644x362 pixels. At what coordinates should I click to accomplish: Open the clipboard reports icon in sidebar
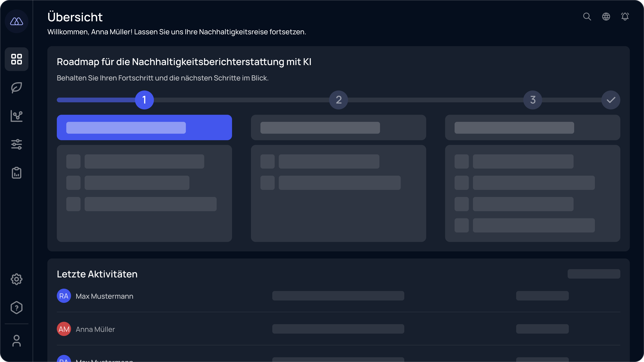point(17,173)
